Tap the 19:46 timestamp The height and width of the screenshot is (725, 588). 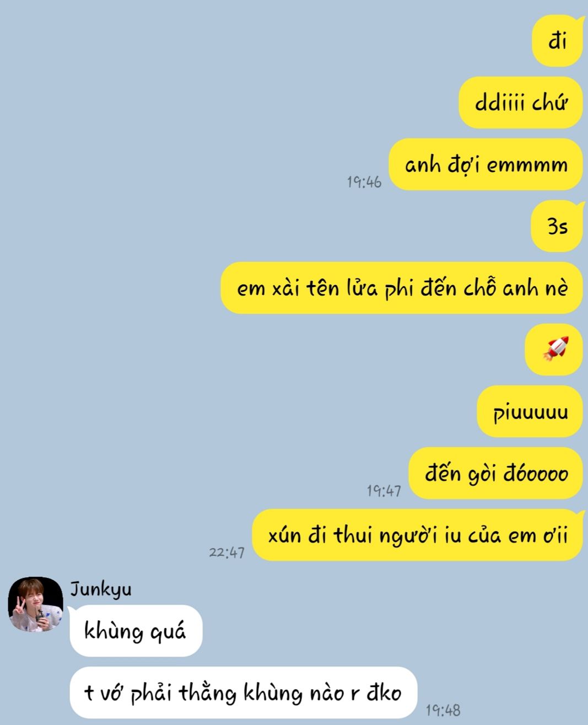tap(364, 181)
